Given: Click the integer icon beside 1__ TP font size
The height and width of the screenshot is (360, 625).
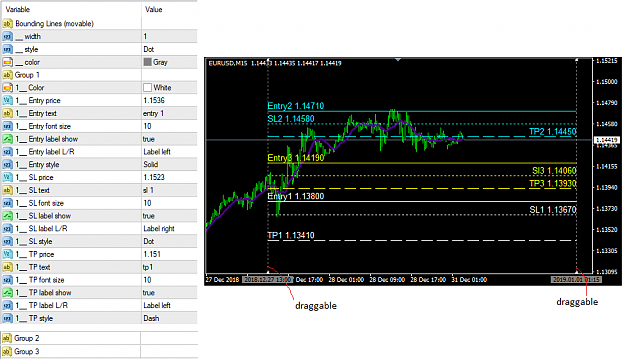Looking at the screenshot, I should [x=8, y=280].
